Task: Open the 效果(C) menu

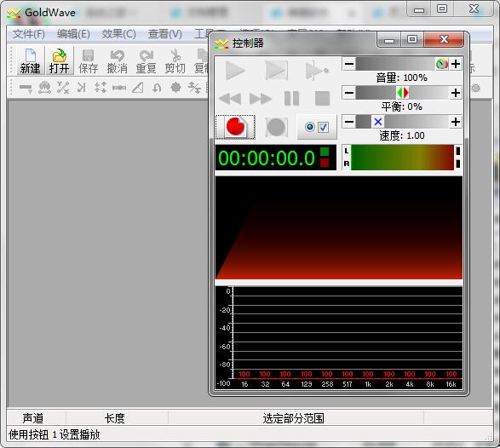Action: coord(118,33)
